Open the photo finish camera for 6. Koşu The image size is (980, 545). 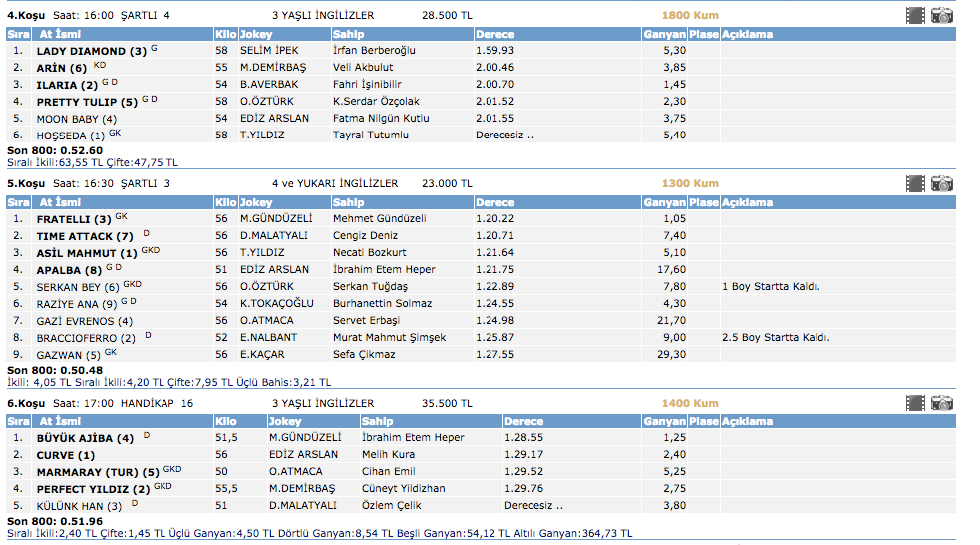pyautogui.click(x=942, y=403)
